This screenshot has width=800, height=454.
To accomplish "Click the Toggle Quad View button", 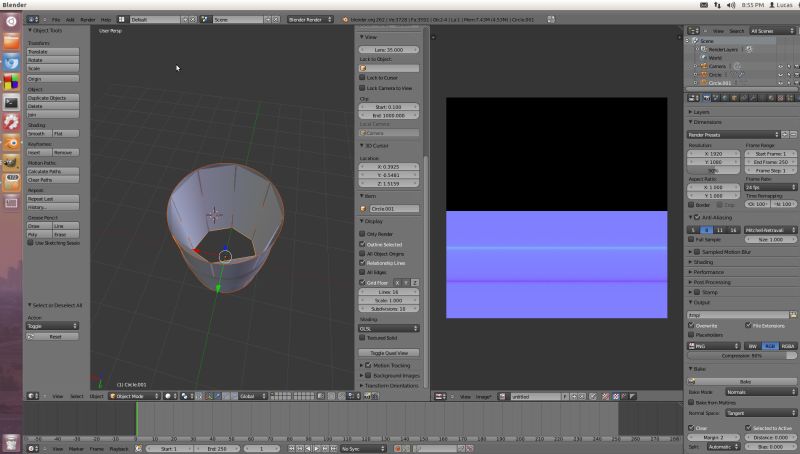I will [x=389, y=352].
